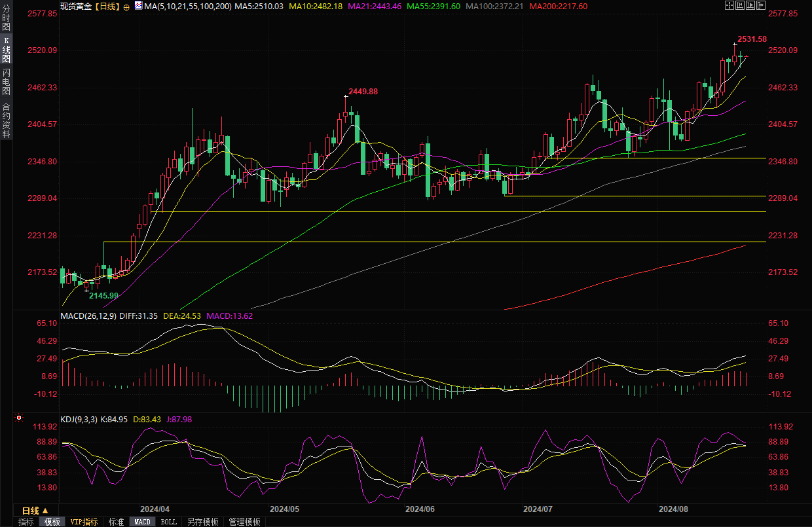Click the play-forward axis icon
812x527 pixels.
[x=752, y=5]
